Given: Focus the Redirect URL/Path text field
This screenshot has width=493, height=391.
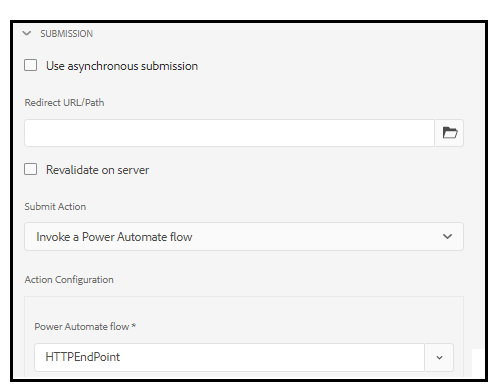Looking at the screenshot, I should (x=229, y=133).
